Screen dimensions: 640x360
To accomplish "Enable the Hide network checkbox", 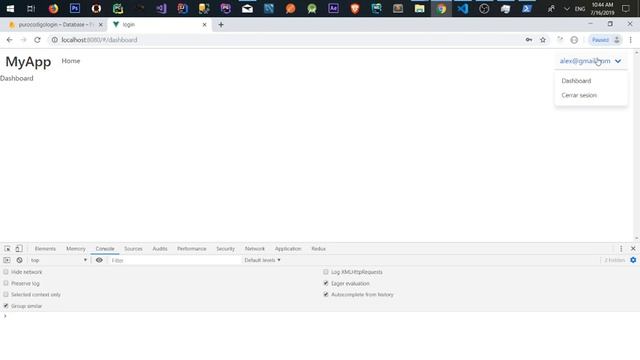I will [6, 272].
